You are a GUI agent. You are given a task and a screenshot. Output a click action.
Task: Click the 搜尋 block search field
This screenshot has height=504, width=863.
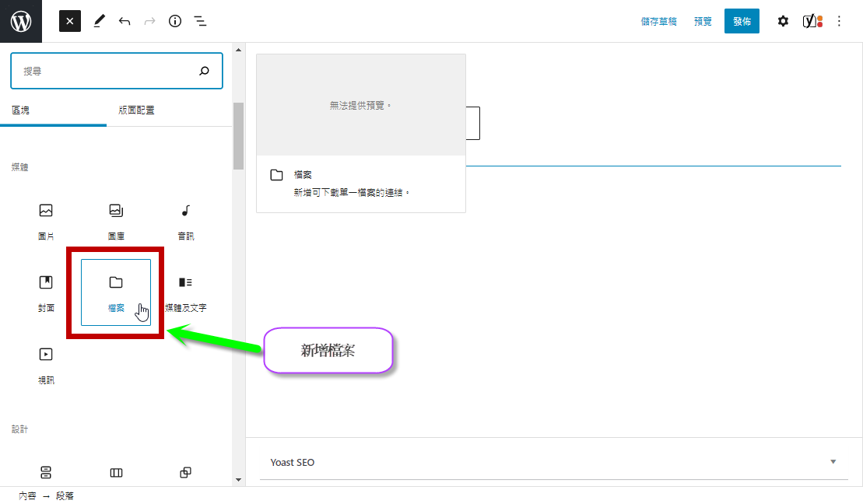tap(105, 71)
